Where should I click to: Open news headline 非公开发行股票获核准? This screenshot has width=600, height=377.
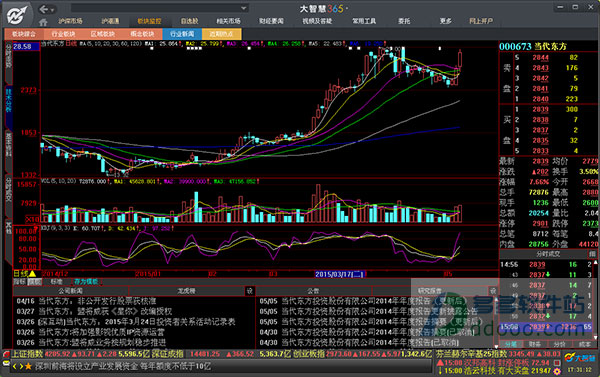tap(117, 301)
